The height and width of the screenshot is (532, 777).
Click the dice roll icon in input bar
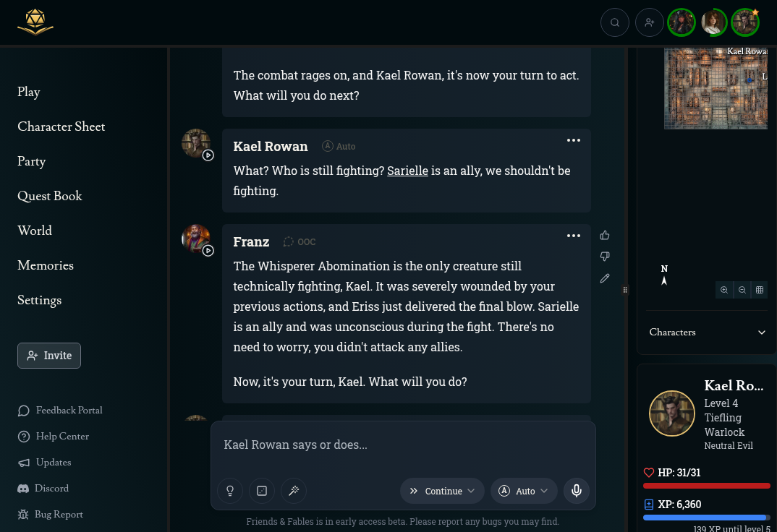tap(262, 491)
